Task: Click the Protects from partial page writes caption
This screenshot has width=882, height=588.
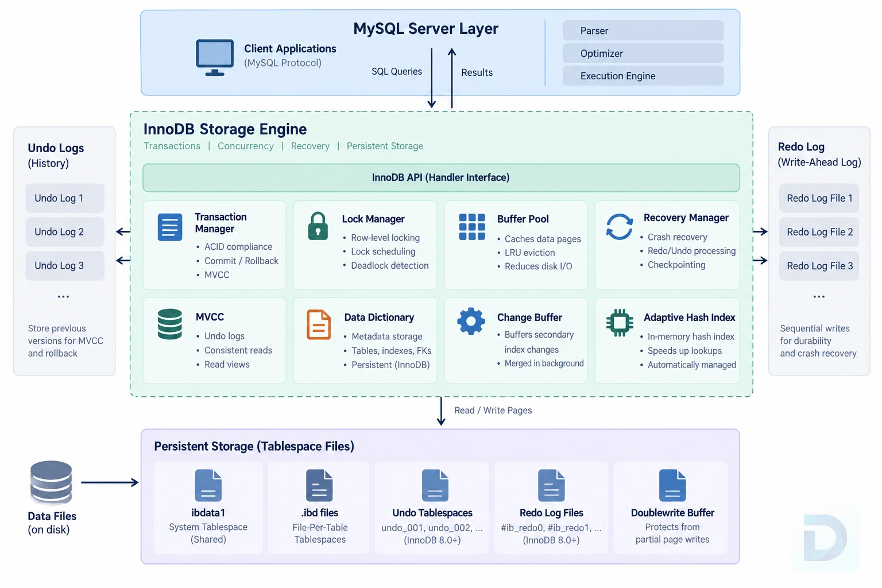Action: [672, 533]
